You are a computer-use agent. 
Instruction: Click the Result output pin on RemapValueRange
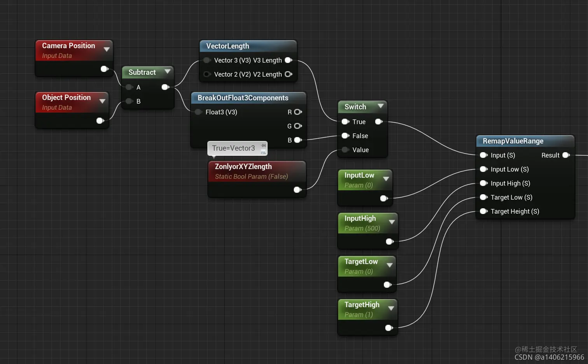566,155
